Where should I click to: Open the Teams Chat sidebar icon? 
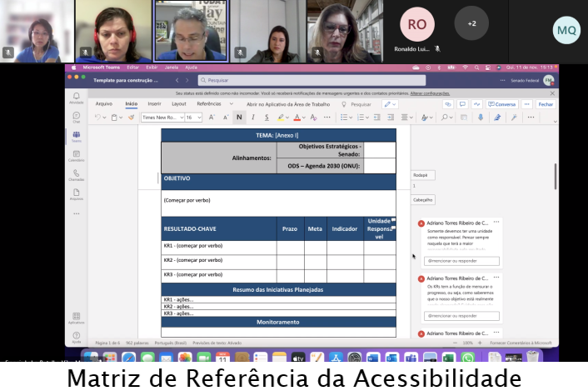76,117
